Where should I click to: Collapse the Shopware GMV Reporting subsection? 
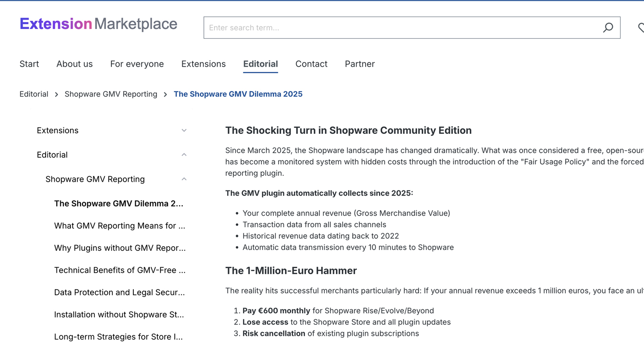[x=184, y=179]
